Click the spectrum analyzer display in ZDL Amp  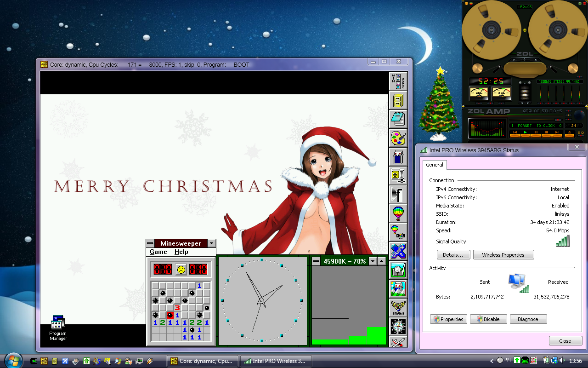[x=487, y=128]
